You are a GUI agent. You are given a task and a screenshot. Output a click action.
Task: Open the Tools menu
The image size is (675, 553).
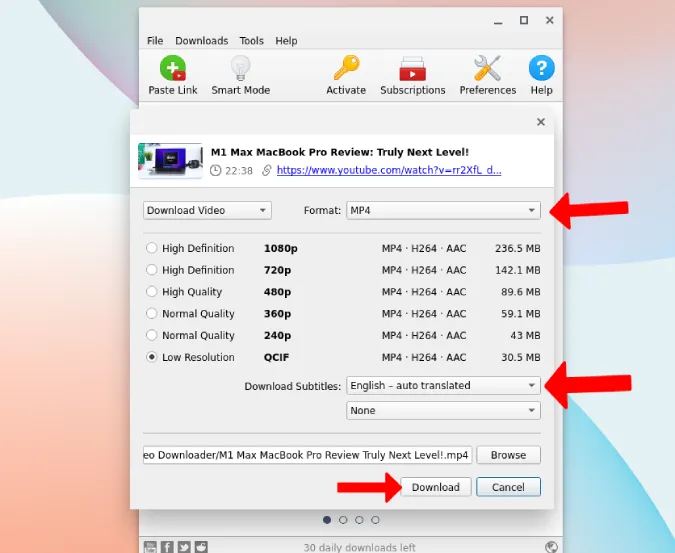pyautogui.click(x=251, y=41)
